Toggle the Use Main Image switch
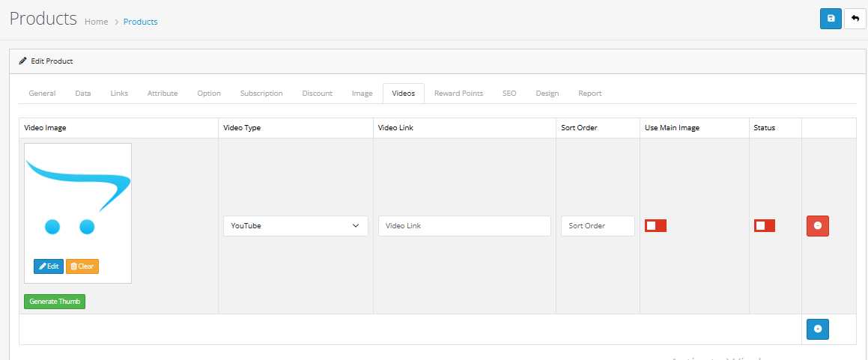Image resolution: width=868 pixels, height=360 pixels. pyautogui.click(x=655, y=225)
